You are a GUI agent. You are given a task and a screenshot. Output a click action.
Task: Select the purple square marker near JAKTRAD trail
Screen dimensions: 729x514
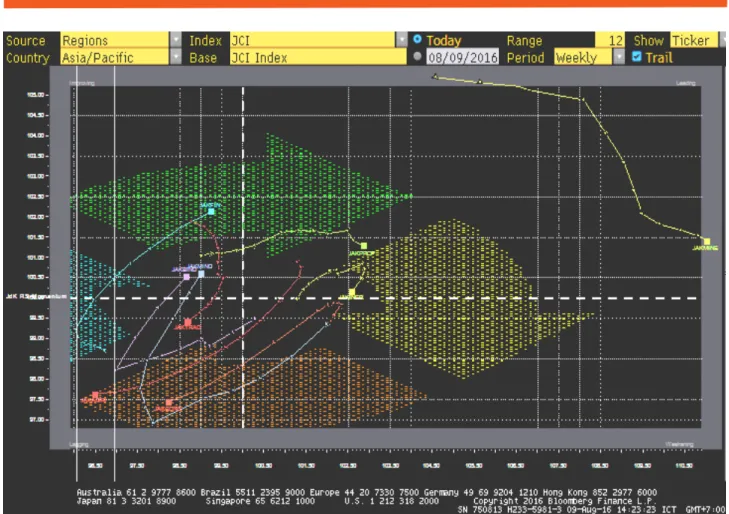coord(187,277)
